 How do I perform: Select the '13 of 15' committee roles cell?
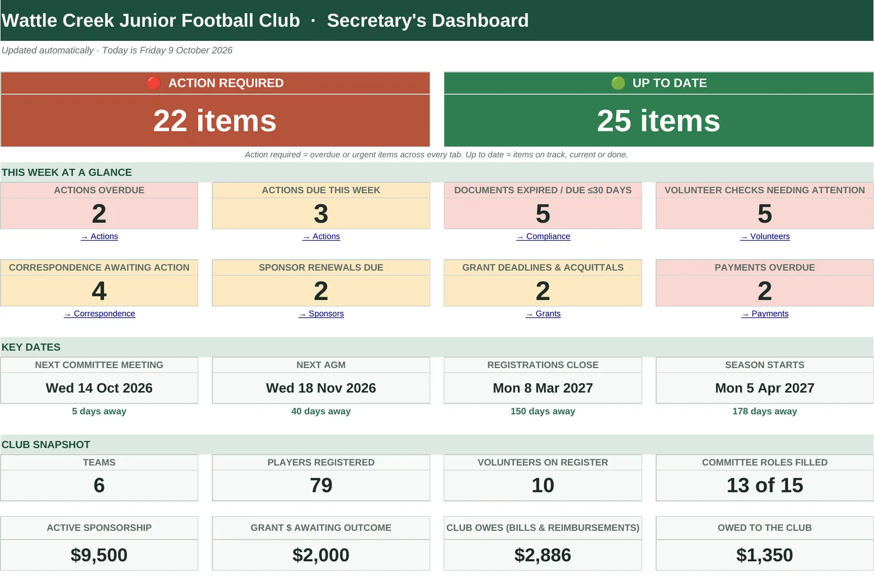click(x=765, y=485)
